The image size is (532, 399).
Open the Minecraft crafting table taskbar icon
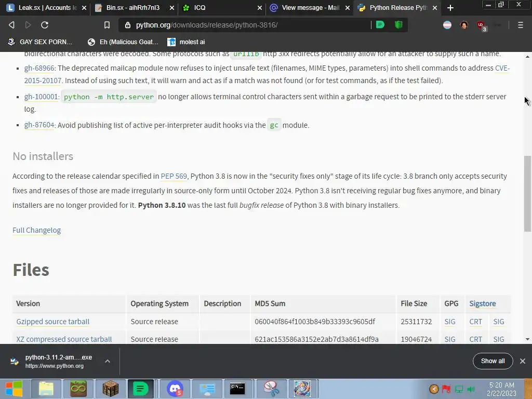110,389
